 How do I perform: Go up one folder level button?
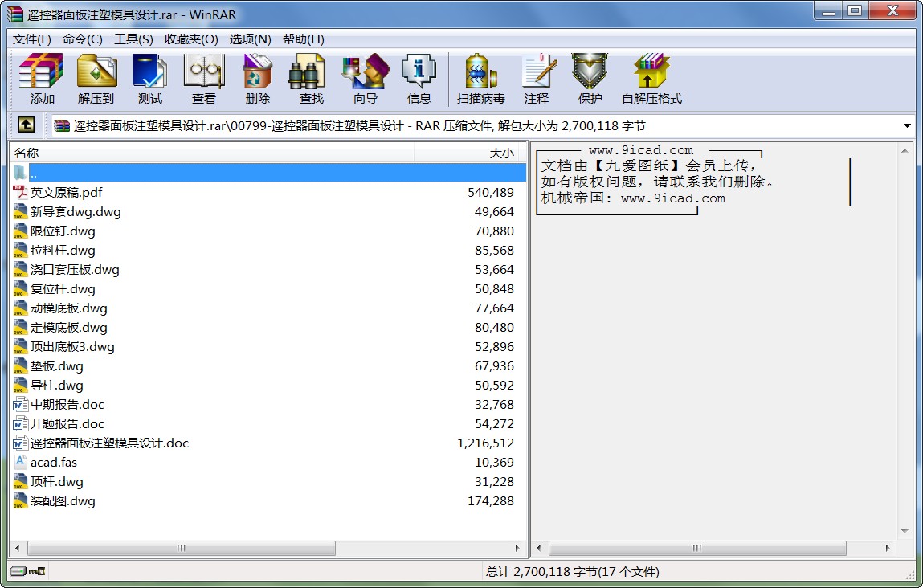27,125
